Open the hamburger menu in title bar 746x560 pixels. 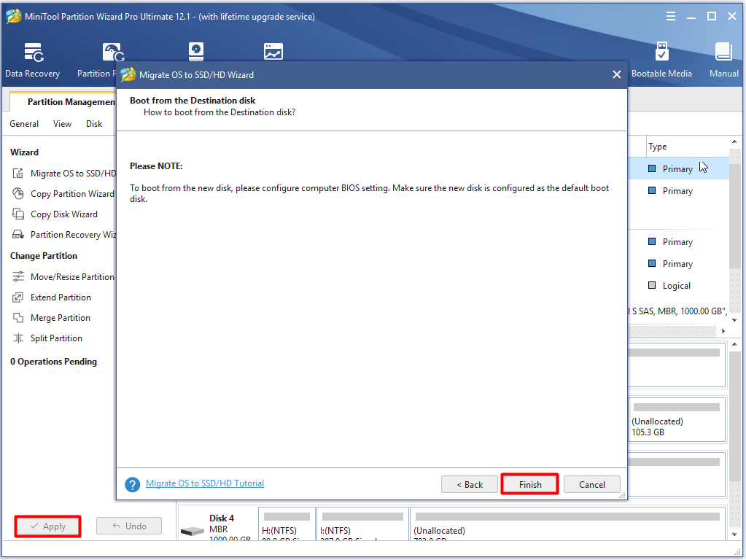click(x=671, y=17)
